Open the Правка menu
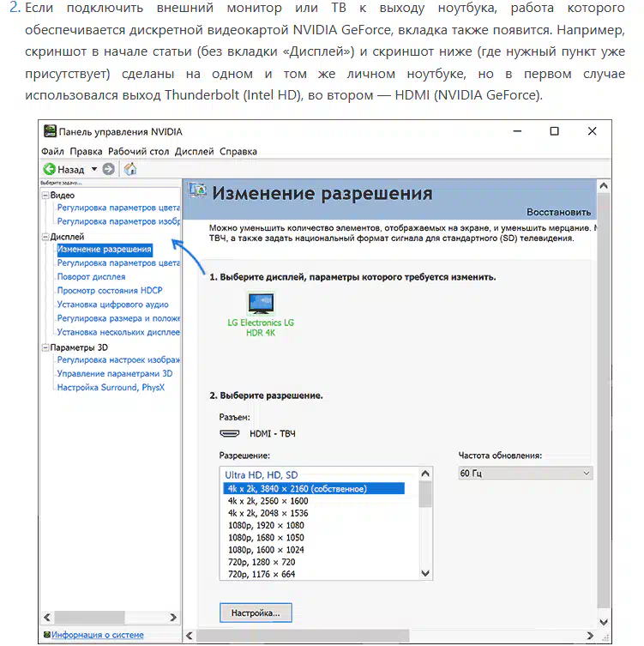This screenshot has height=646, width=644. [86, 151]
